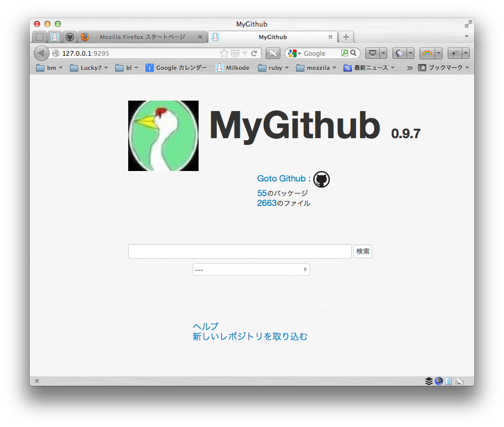Close the MyGithub tab
This screenshot has width=504, height=427.
(x=330, y=37)
